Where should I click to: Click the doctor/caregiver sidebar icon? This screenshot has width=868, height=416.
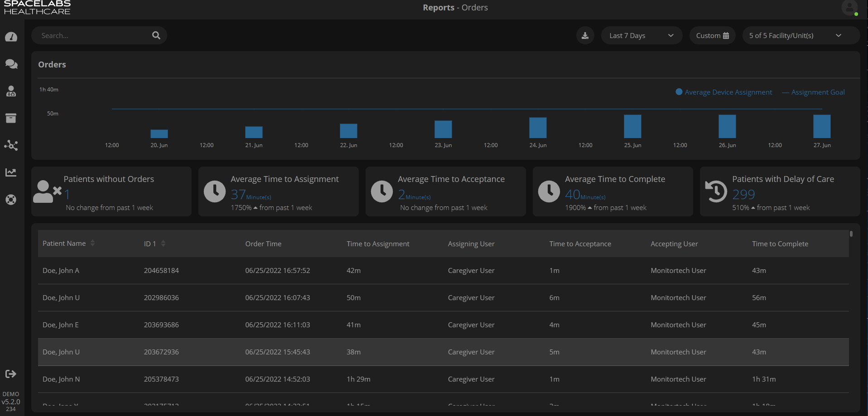pos(11,91)
